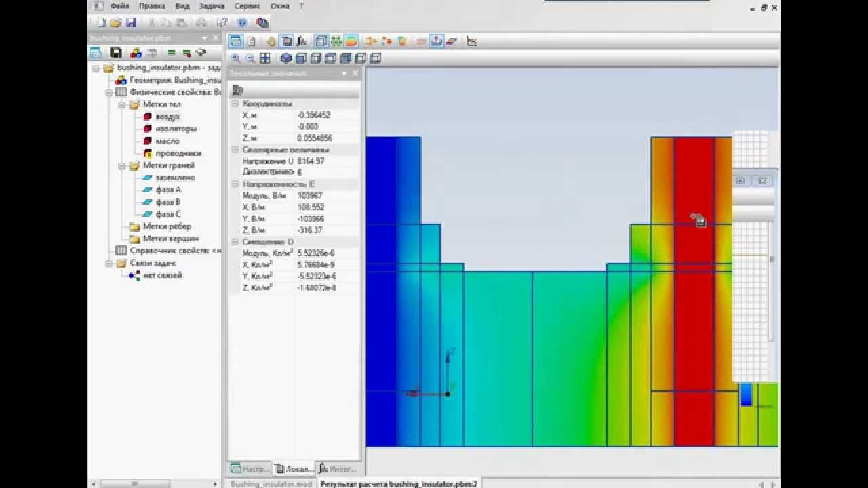Screen dimensions: 868x488
Task: Collapse the Метки граней folder
Action: [x=121, y=165]
